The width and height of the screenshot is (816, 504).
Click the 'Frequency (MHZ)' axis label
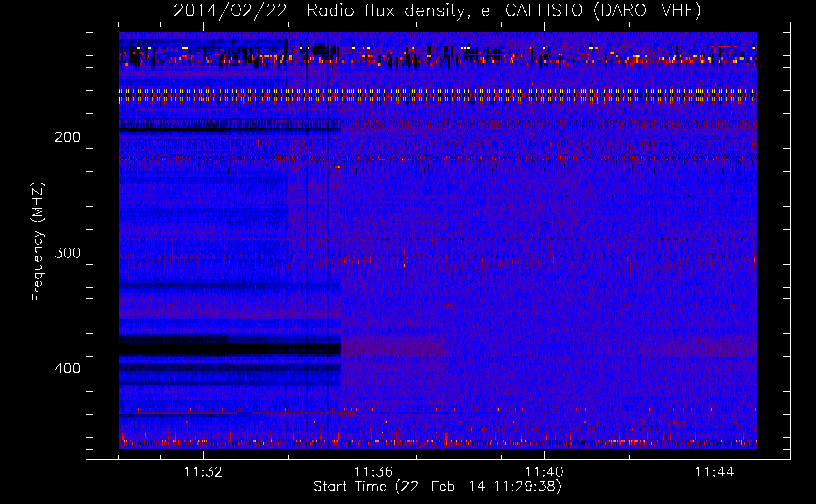[x=38, y=242]
